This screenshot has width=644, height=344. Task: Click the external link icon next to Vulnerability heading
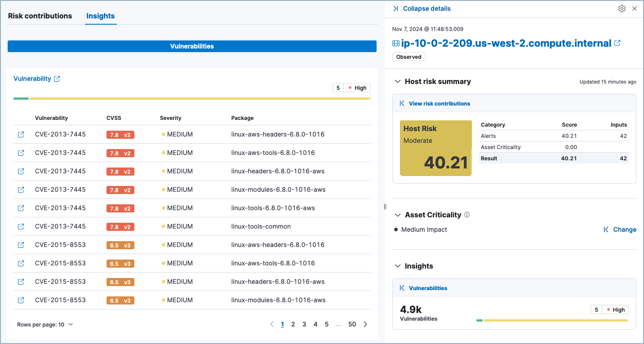point(57,78)
